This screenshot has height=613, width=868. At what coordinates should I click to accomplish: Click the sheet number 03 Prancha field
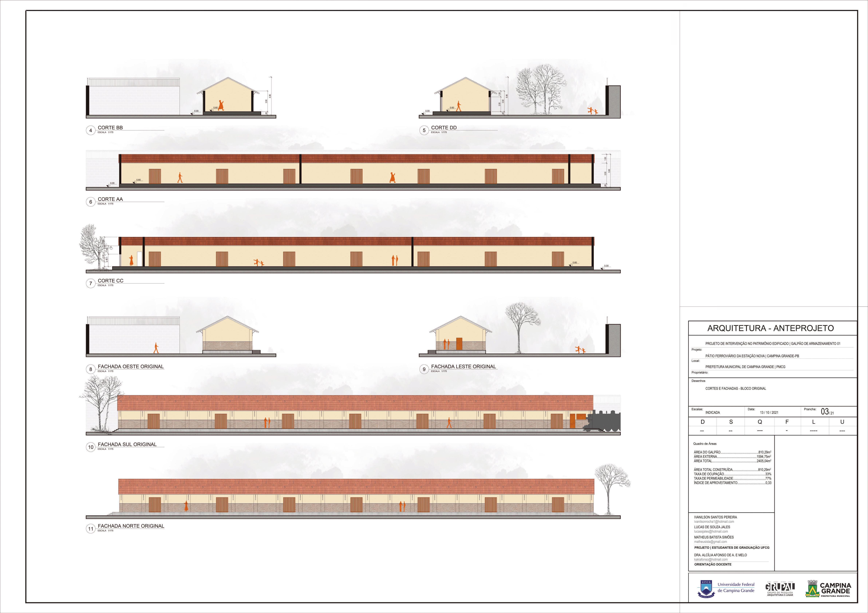824,412
